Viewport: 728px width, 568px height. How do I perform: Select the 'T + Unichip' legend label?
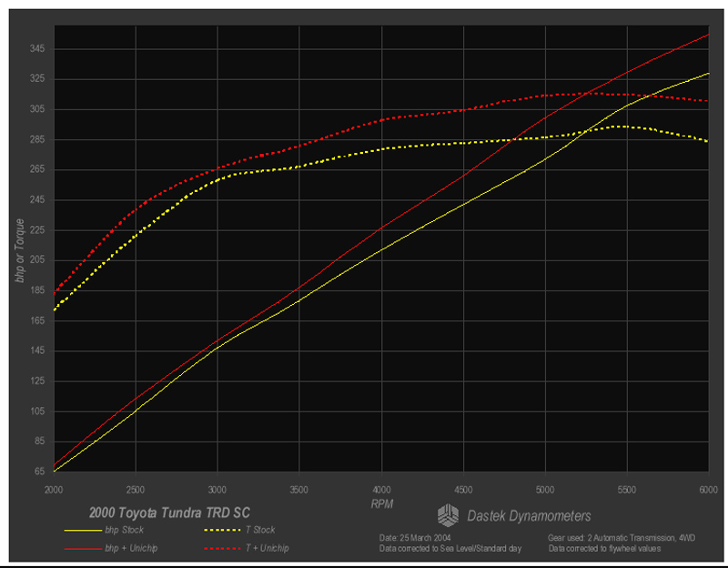pyautogui.click(x=267, y=549)
